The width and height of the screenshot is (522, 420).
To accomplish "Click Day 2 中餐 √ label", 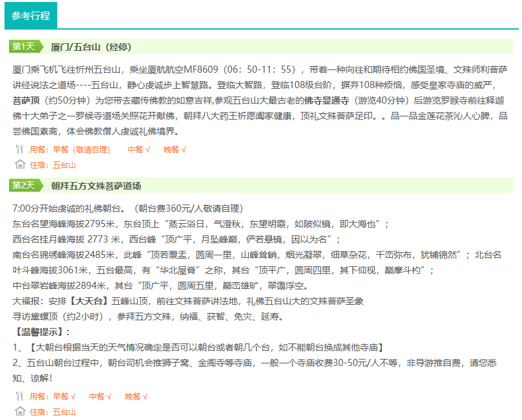I will (x=100, y=396).
